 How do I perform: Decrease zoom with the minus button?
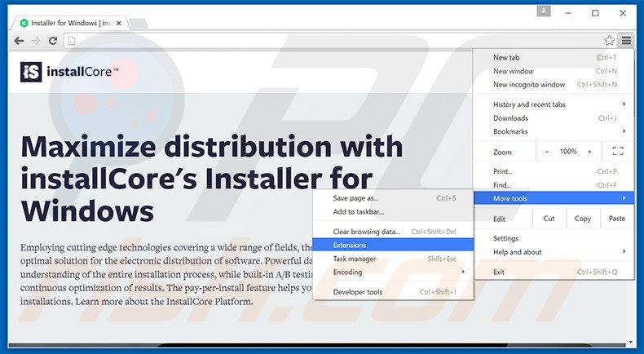click(547, 152)
